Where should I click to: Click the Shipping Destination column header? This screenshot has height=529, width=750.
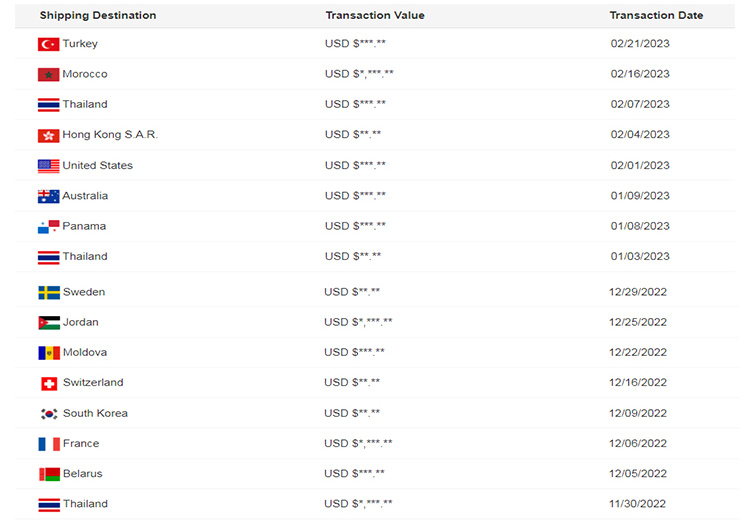click(x=98, y=16)
